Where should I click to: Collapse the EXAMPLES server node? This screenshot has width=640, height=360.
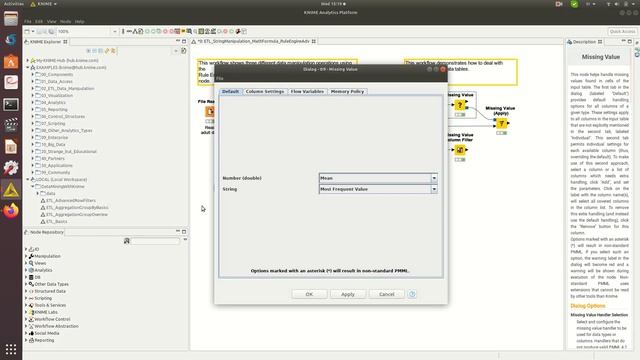[28, 67]
